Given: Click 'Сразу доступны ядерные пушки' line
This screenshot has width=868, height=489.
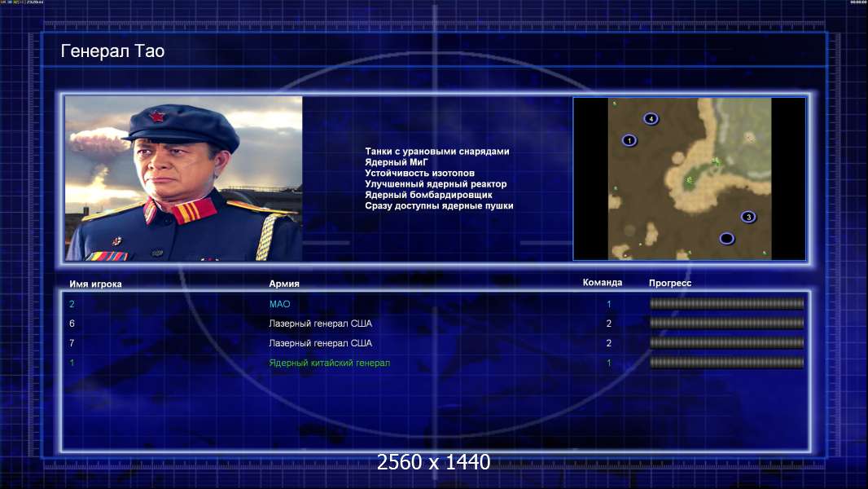Looking at the screenshot, I should (439, 205).
